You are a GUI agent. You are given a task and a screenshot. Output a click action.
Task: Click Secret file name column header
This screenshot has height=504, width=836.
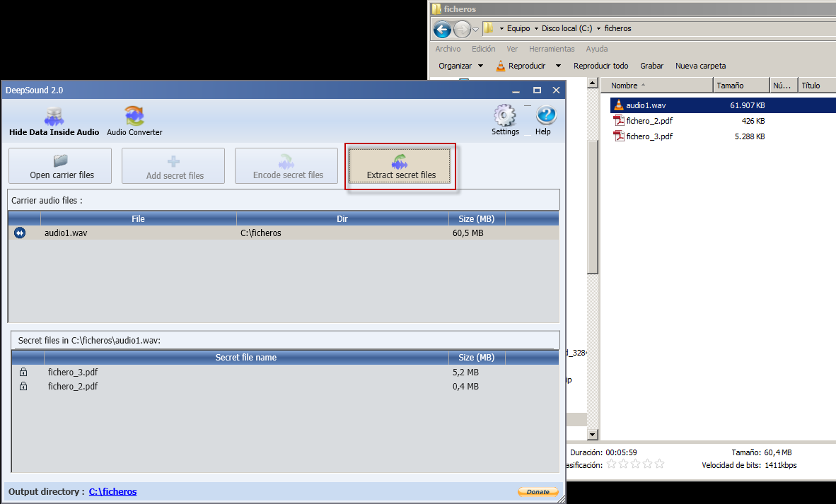click(x=246, y=358)
